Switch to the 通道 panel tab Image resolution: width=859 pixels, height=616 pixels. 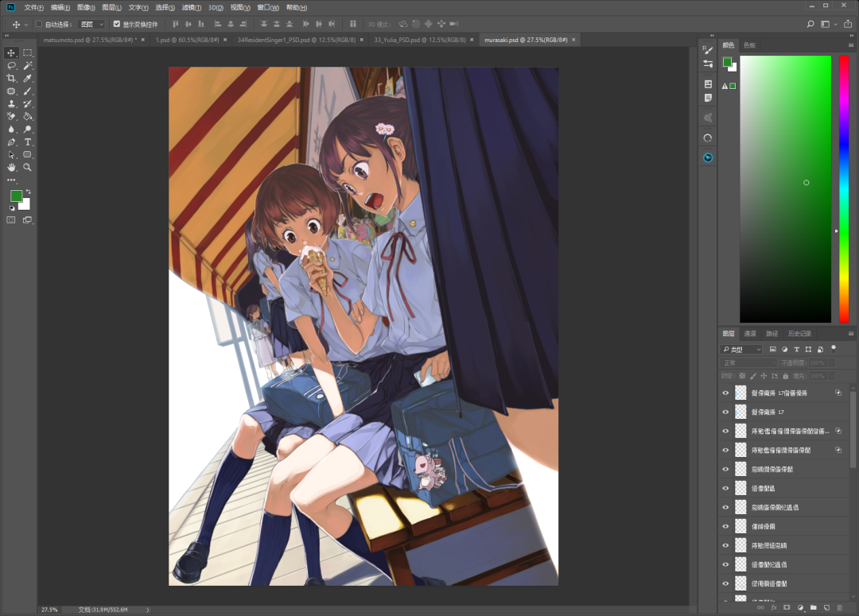coord(750,334)
